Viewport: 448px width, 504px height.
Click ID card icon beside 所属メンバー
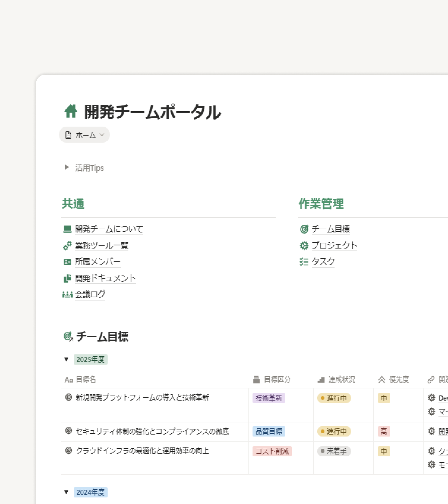67,262
